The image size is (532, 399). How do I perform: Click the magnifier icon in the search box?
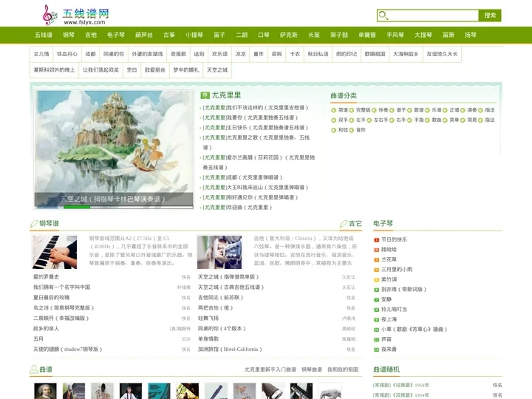click(383, 16)
